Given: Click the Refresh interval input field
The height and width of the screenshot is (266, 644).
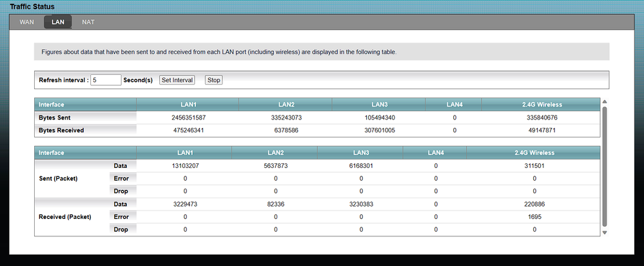Looking at the screenshot, I should (x=106, y=80).
